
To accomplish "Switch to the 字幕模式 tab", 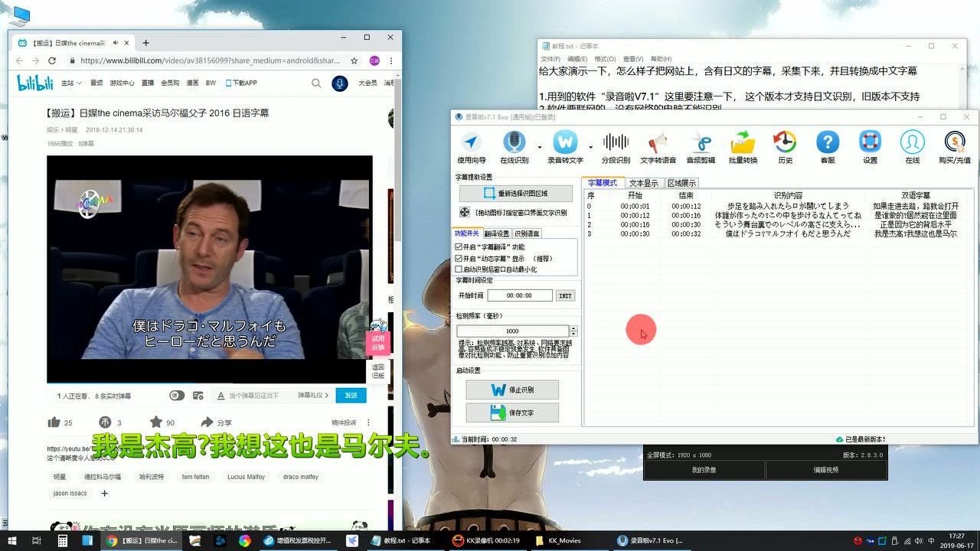I will 603,183.
